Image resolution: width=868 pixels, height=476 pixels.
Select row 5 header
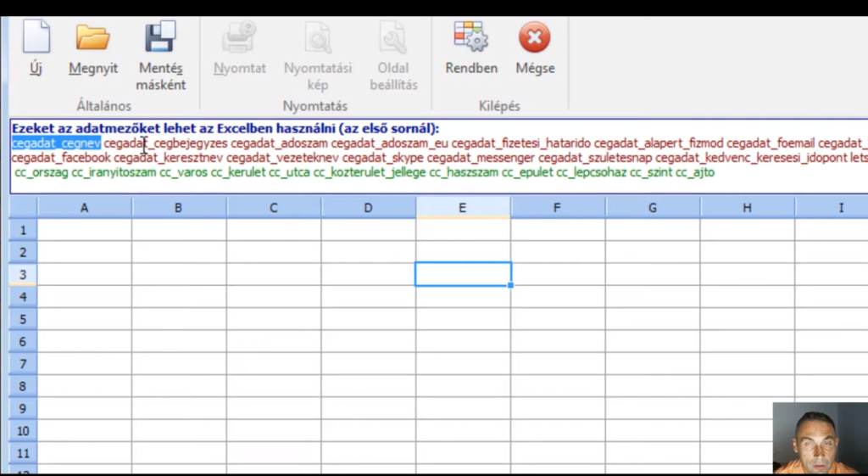[23, 319]
